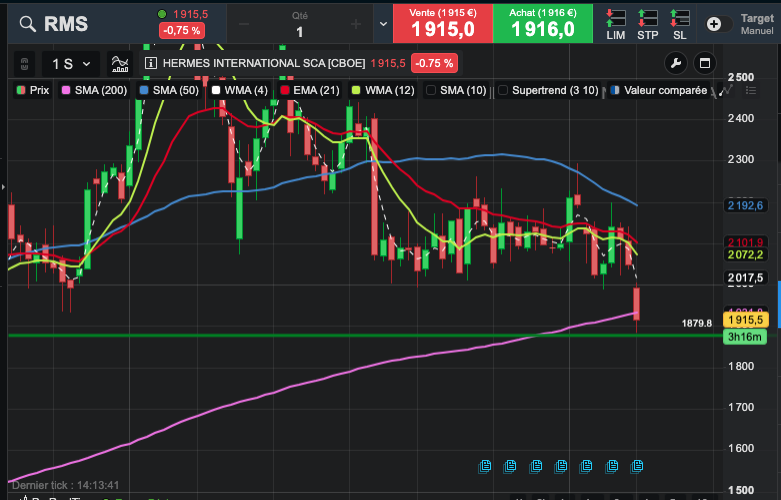The height and width of the screenshot is (500, 781).
Task: Open the 1 S timeframe dropdown
Action: (x=71, y=64)
